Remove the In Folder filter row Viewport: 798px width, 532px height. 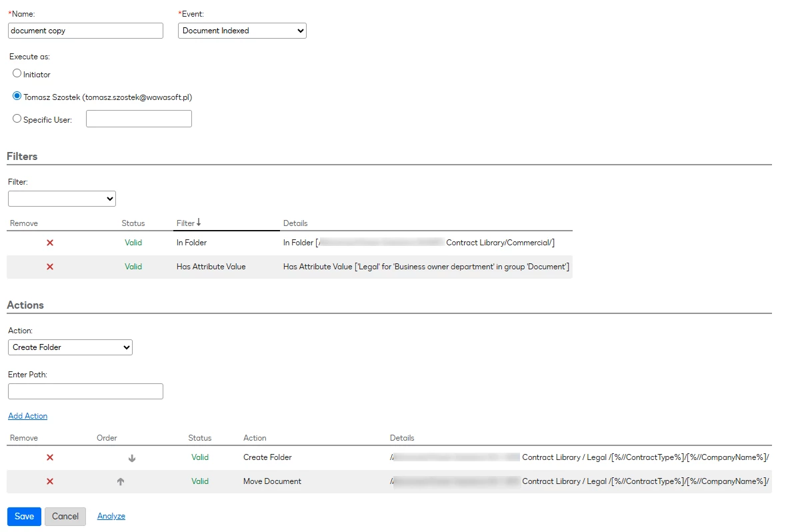pyautogui.click(x=50, y=243)
